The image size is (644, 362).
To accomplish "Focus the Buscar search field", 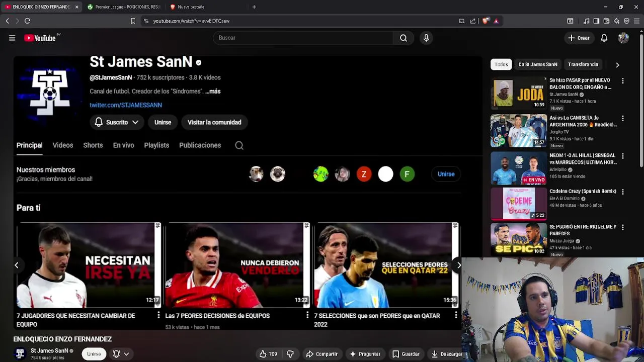I will coord(303,38).
